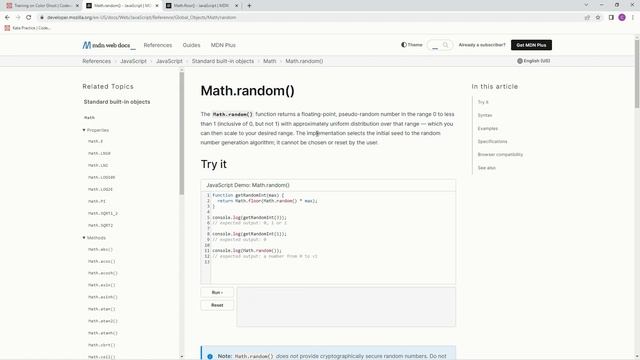Click the demo console output area

point(346,307)
